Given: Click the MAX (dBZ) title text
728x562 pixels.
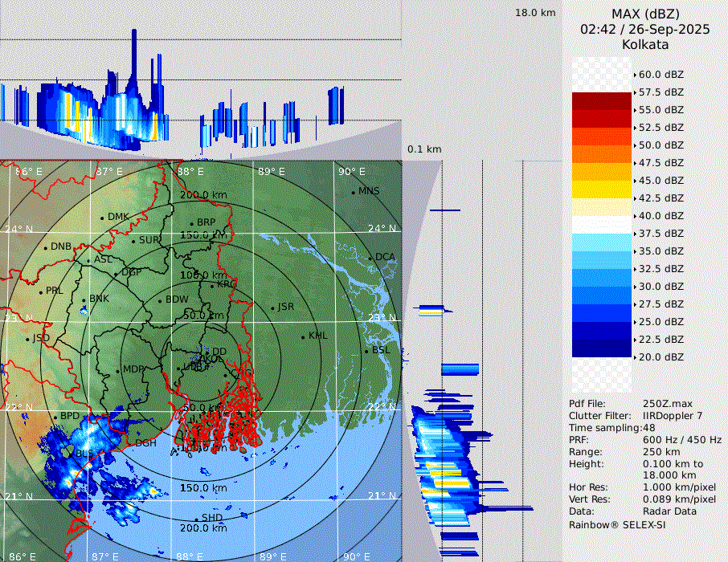Looking at the screenshot, I should click(645, 14).
